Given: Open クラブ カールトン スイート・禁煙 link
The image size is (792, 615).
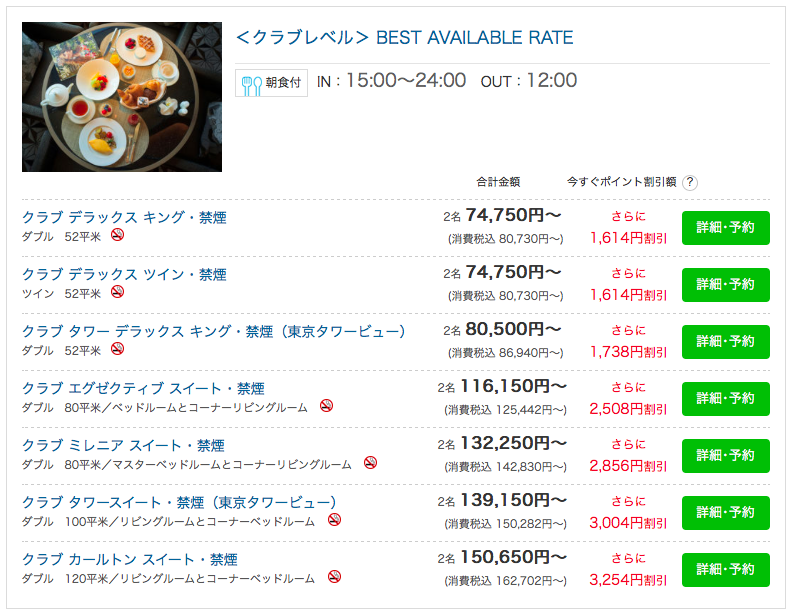Looking at the screenshot, I should click(x=130, y=559).
